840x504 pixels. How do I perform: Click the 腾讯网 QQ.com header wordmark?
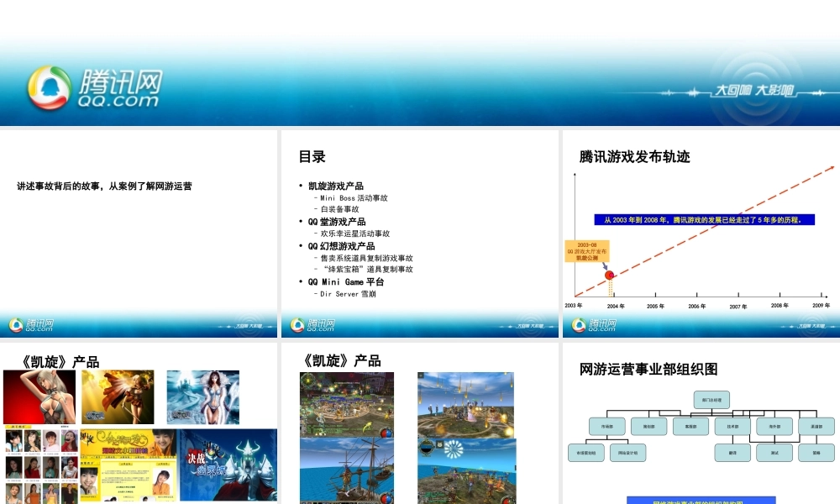click(119, 88)
